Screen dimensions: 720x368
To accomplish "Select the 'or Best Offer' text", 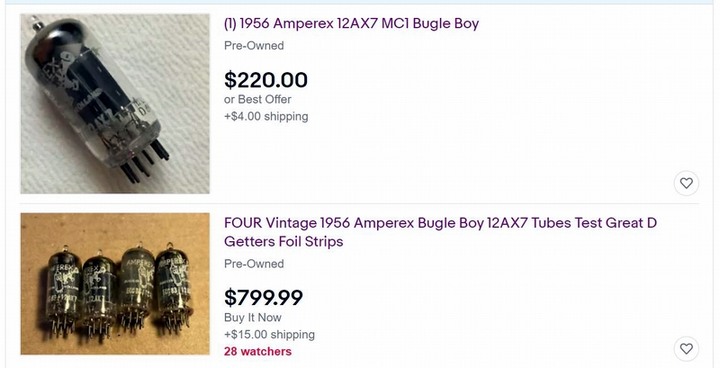I will pos(258,99).
